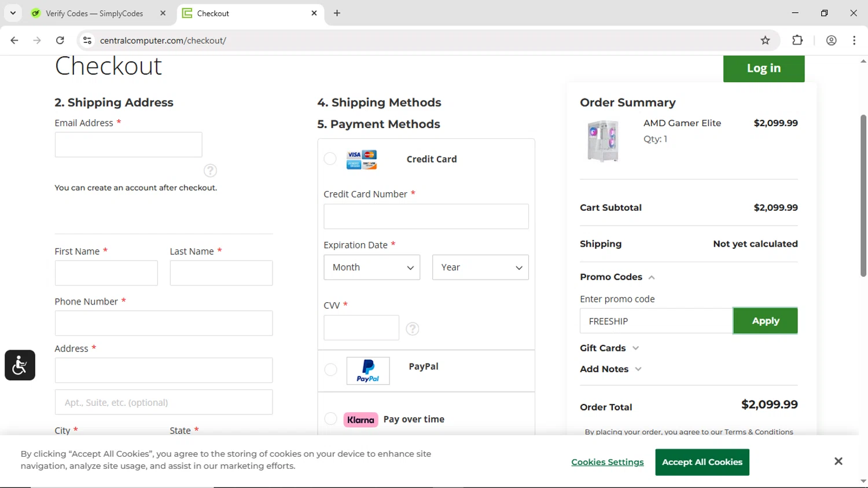This screenshot has width=868, height=488.
Task: Click the CVV help question mark icon
Action: tap(413, 329)
